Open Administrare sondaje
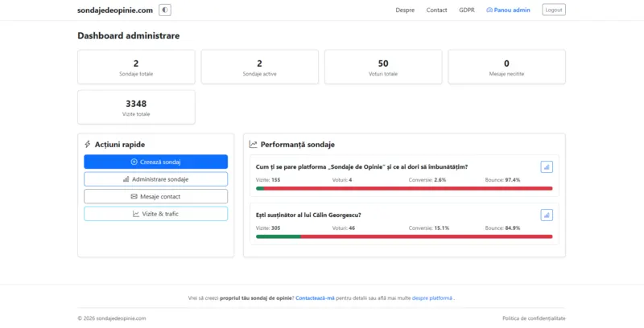 tap(155, 179)
